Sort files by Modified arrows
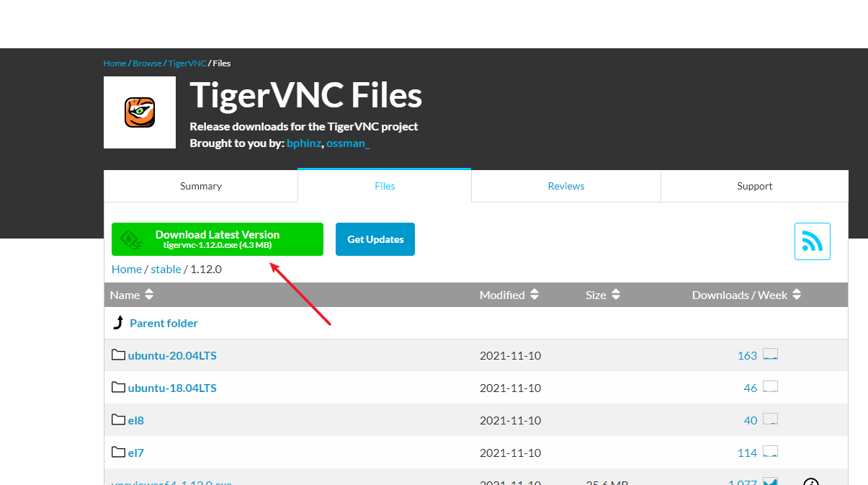 tap(534, 295)
